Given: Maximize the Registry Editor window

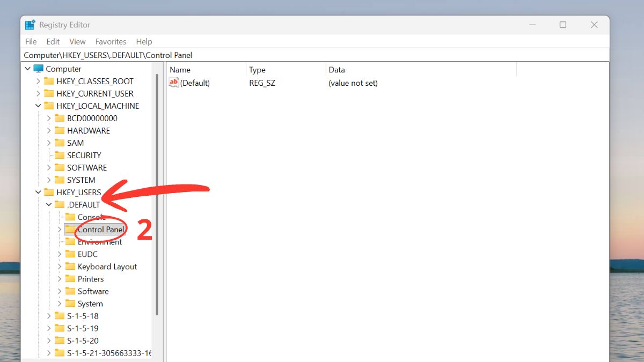Looking at the screenshot, I should pyautogui.click(x=562, y=25).
